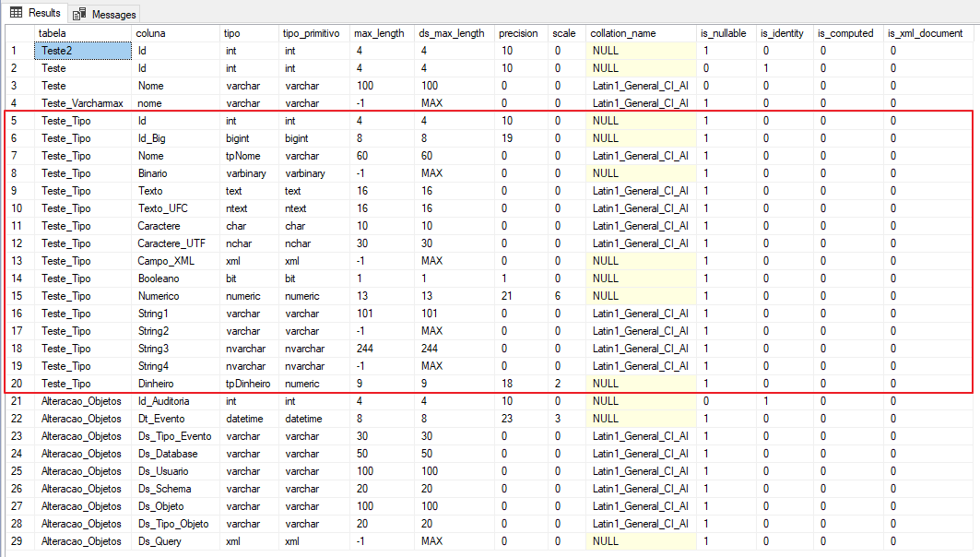
Task: Click the 'Texto_UFC' column cell
Action: pyautogui.click(x=175, y=208)
